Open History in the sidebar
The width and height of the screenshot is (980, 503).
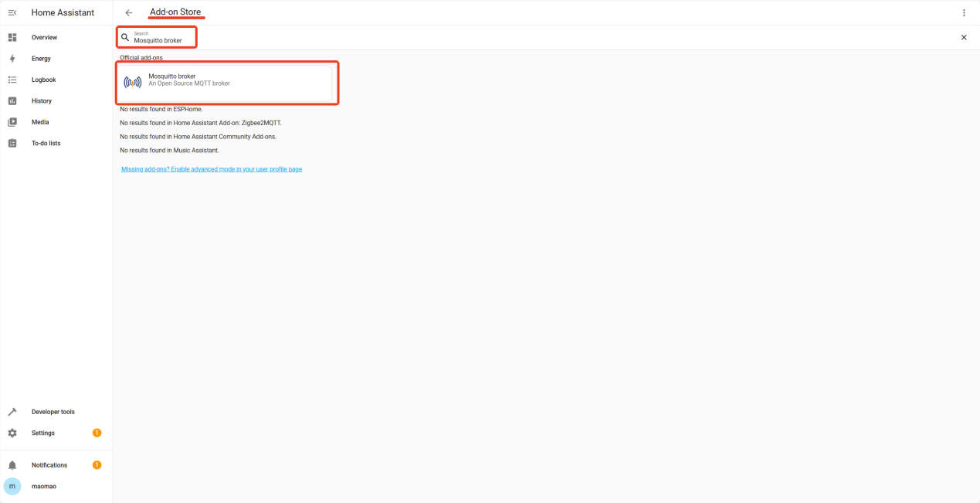tap(56, 101)
